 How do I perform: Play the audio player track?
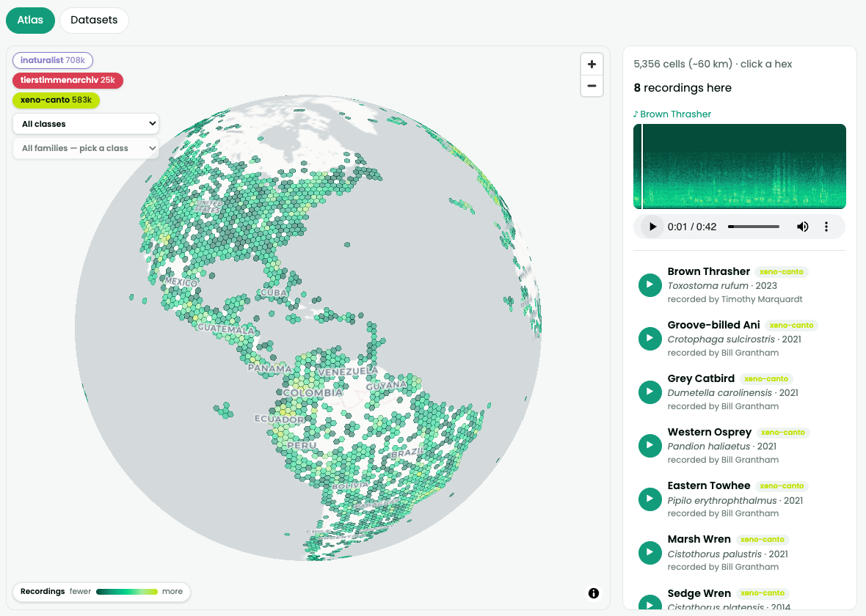(652, 227)
